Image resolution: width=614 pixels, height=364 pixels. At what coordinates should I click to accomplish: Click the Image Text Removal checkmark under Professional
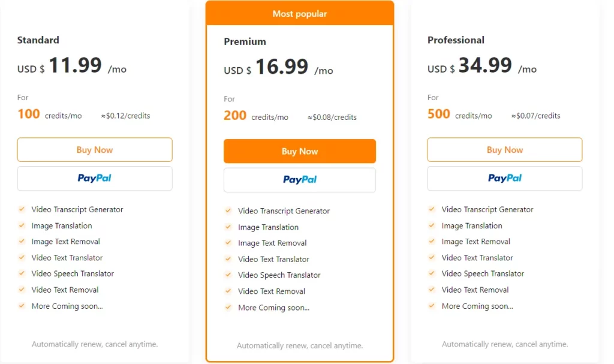point(432,242)
